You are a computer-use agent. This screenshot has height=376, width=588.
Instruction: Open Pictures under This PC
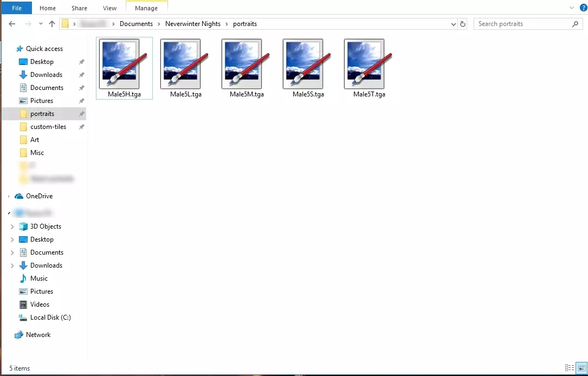click(x=42, y=291)
